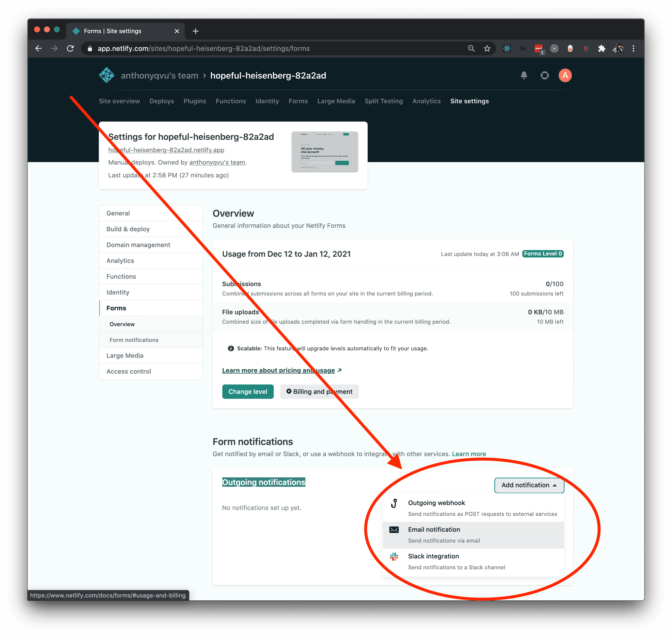Open Large Media in settings sidebar
The height and width of the screenshot is (637, 672).
(x=151, y=356)
